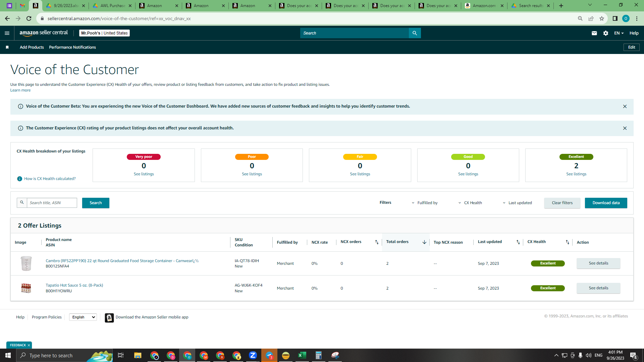Open the EN language dropdown in header
This screenshot has width=644, height=362.
tap(619, 33)
